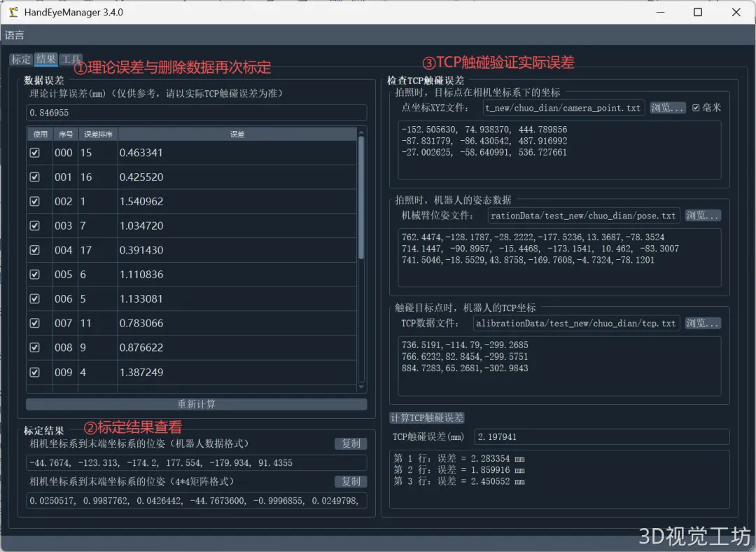This screenshot has width=756, height=552.
Task: Sort by the 序号 column header
Action: point(66,134)
